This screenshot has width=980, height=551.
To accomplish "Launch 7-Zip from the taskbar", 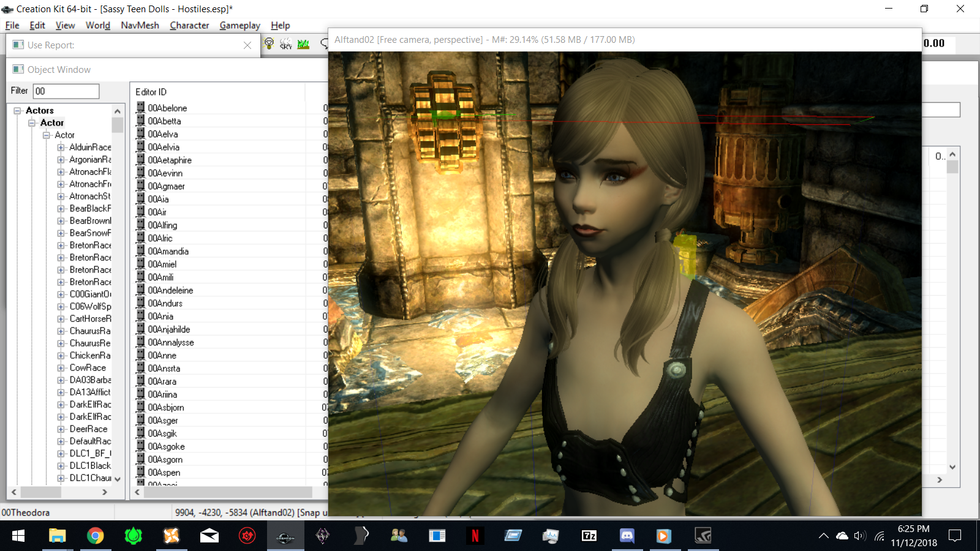I will pyautogui.click(x=589, y=536).
